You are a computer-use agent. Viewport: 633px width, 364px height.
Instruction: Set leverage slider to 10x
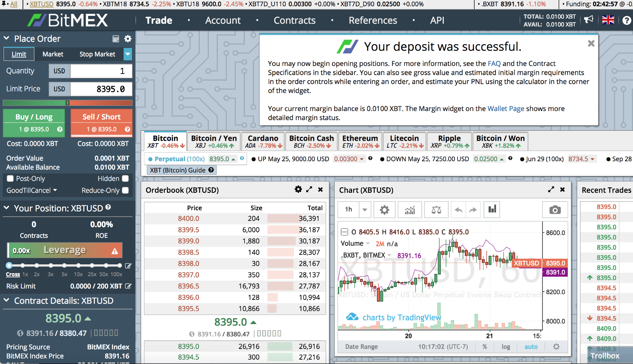[78, 266]
